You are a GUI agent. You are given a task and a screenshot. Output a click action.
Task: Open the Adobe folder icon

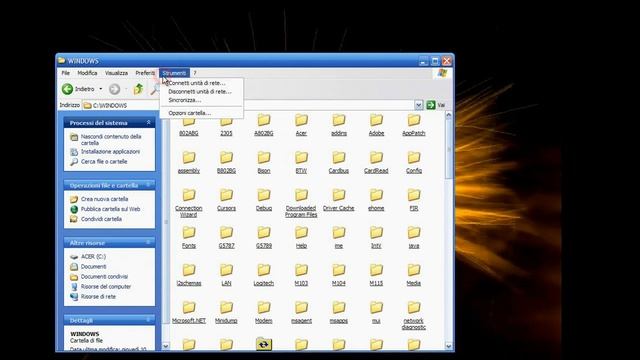point(376,120)
